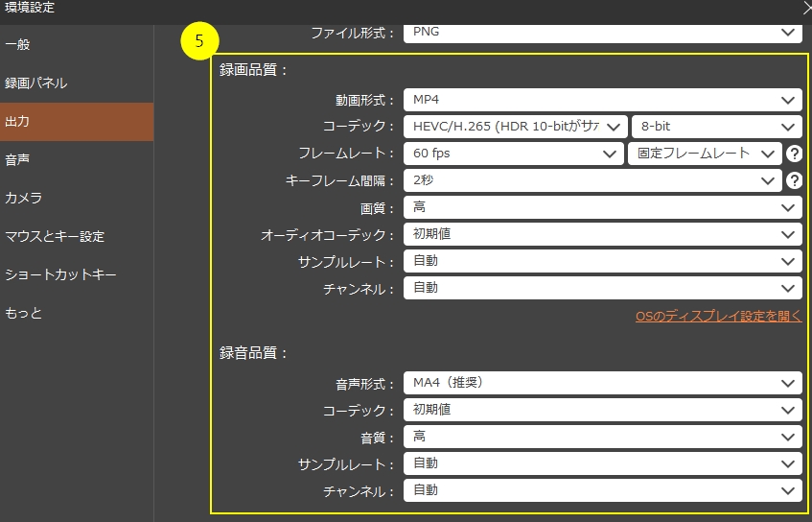Open the ファイル形式 PNG dropdown
This screenshot has height=522, width=812.
(x=603, y=33)
